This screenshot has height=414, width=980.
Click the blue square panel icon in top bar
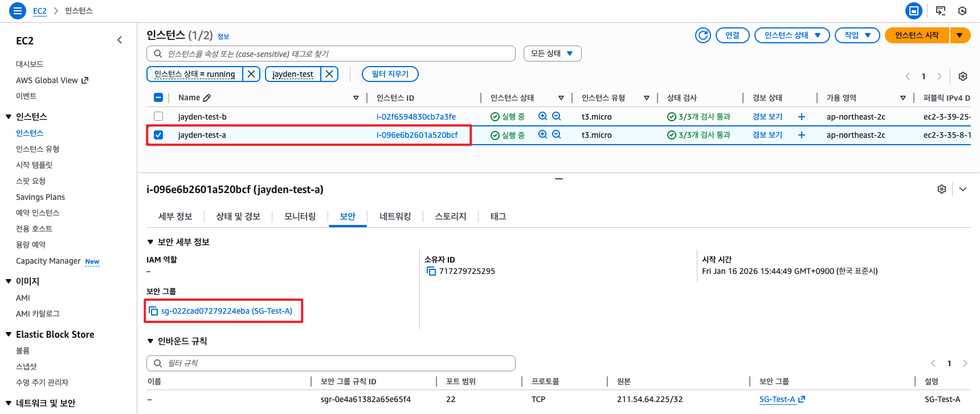pyautogui.click(x=914, y=11)
